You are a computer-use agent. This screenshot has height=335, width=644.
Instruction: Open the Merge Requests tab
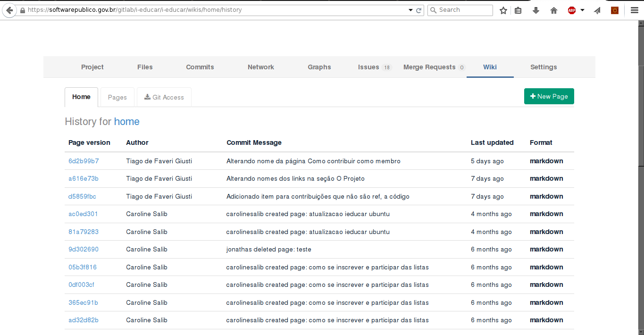point(434,67)
